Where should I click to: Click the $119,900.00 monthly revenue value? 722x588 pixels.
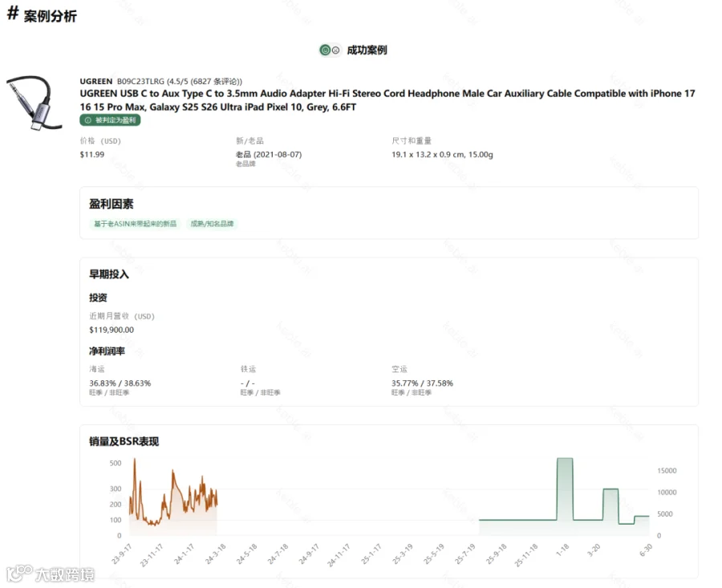coord(112,330)
